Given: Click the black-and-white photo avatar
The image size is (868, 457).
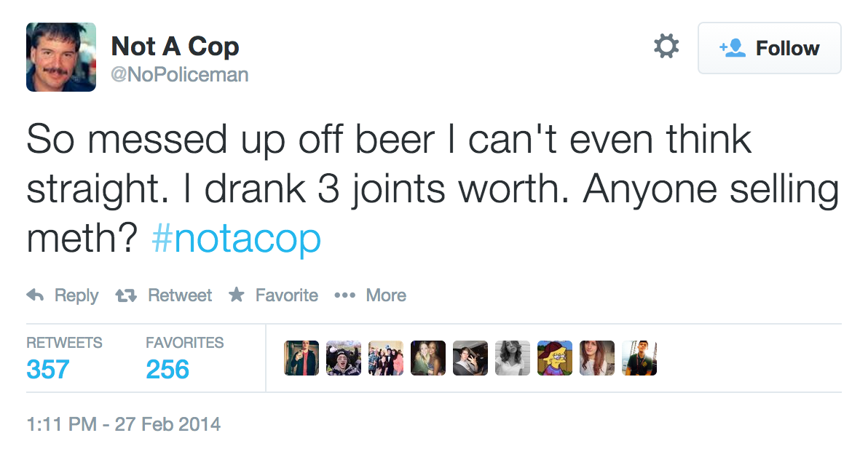Looking at the screenshot, I should (x=513, y=358).
